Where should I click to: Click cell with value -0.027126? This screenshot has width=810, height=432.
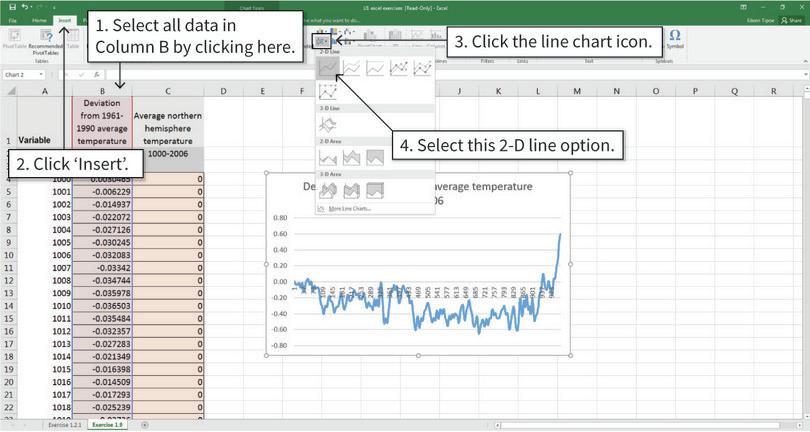(102, 230)
